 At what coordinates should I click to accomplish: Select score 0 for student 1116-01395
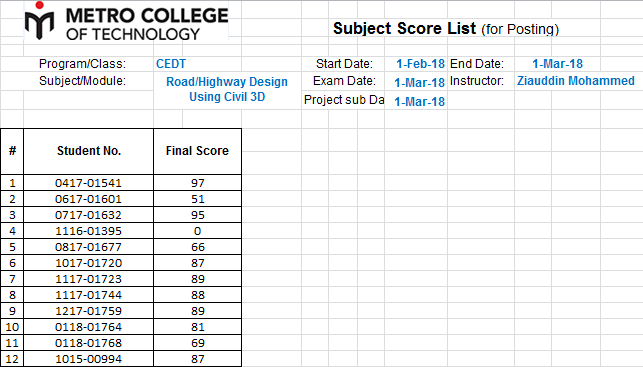coord(197,231)
